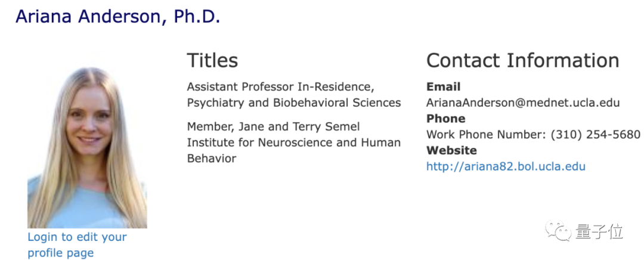Screen dimensions: 644x260
Task: Select the Titles section heading
Action: pyautogui.click(x=212, y=60)
